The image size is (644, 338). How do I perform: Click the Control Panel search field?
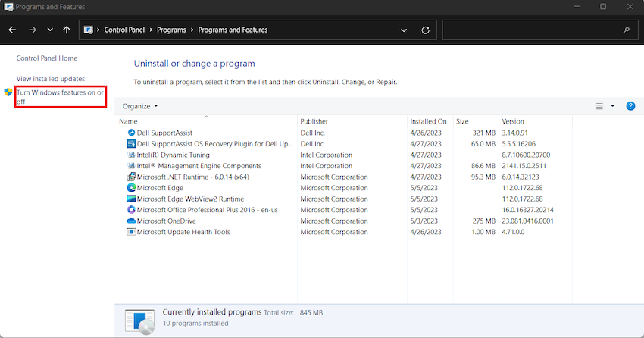point(532,30)
